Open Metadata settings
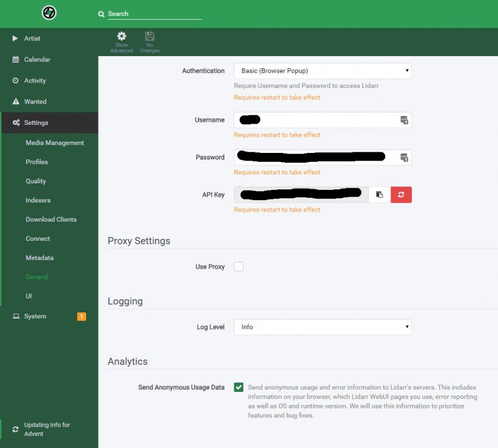Image resolution: width=498 pixels, height=448 pixels. click(39, 257)
